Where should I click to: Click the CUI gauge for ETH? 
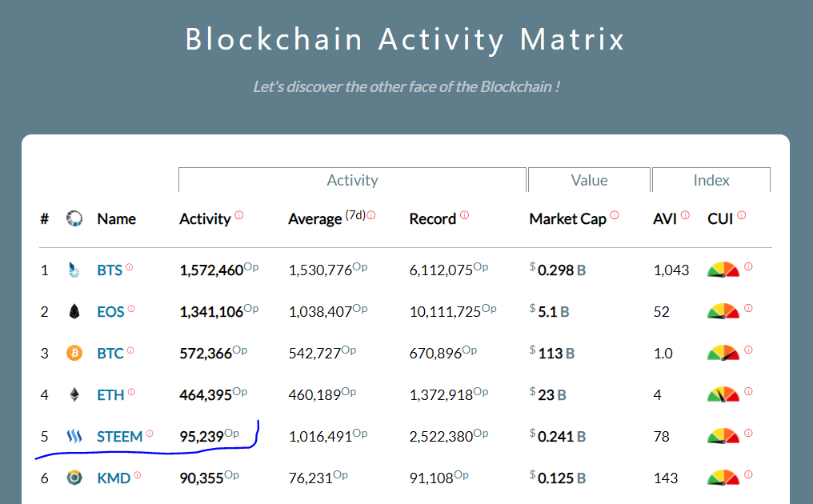point(723,394)
